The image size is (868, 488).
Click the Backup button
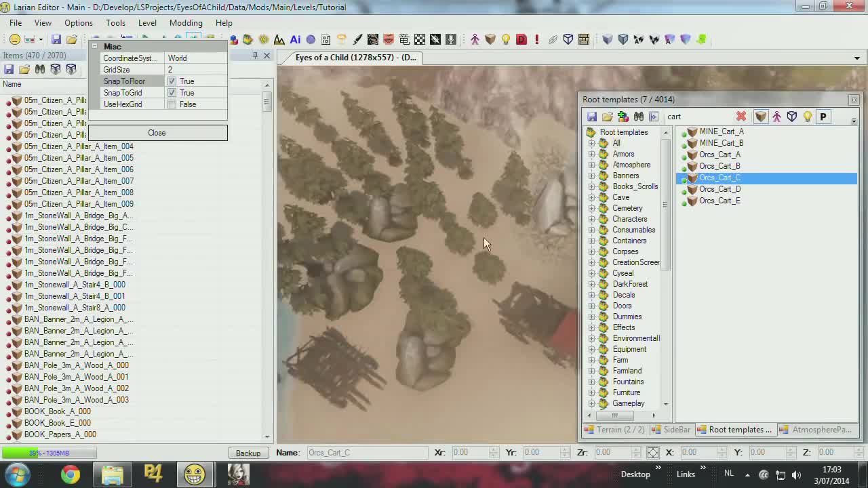[x=248, y=453]
